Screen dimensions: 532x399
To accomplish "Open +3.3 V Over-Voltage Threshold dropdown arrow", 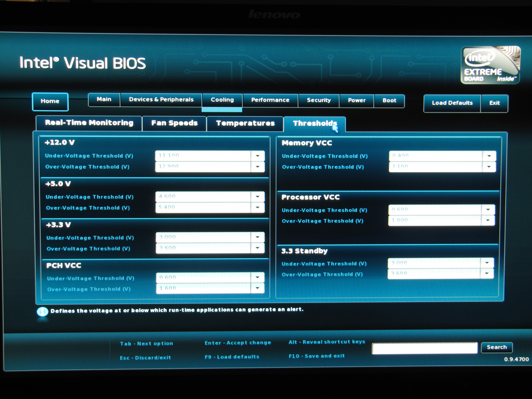I will (x=258, y=248).
